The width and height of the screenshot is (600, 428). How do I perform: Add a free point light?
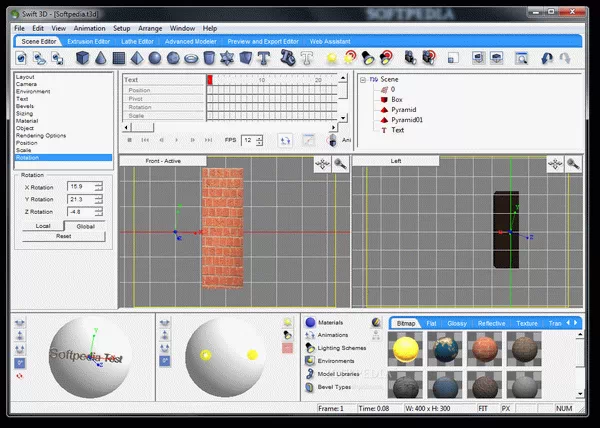332,58
